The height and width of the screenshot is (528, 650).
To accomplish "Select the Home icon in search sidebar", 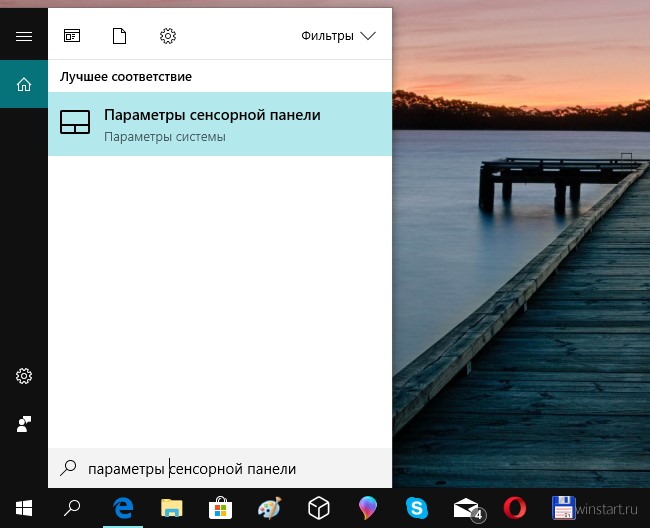I will [x=24, y=84].
